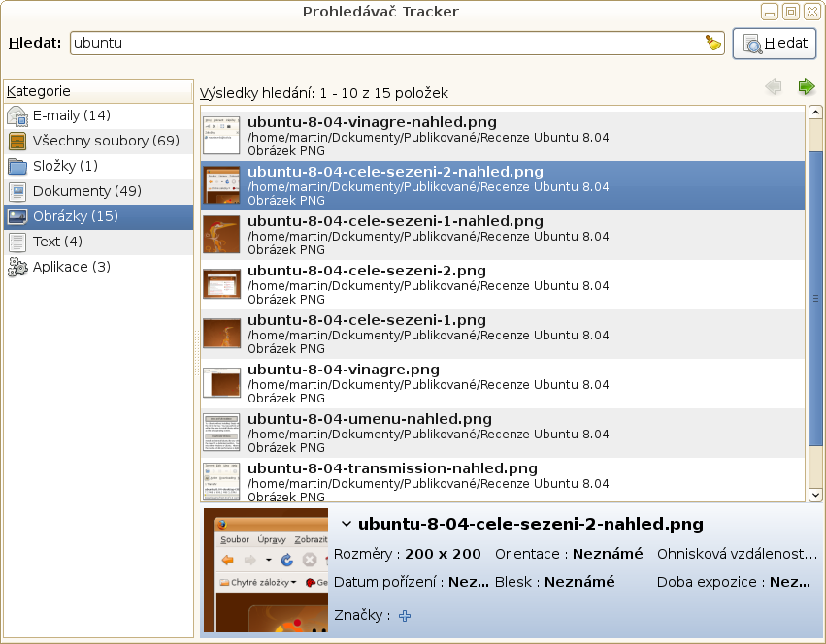
Task: Select the Složky (1) category
Action: [x=98, y=166]
